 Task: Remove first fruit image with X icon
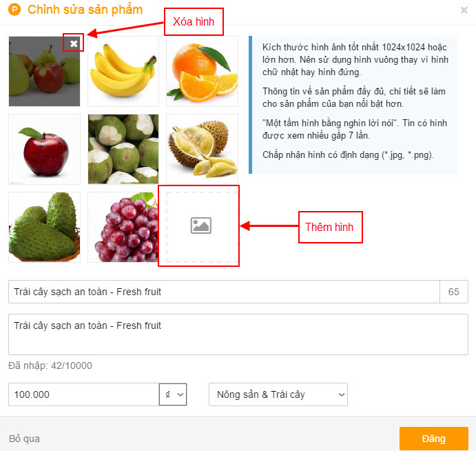74,43
